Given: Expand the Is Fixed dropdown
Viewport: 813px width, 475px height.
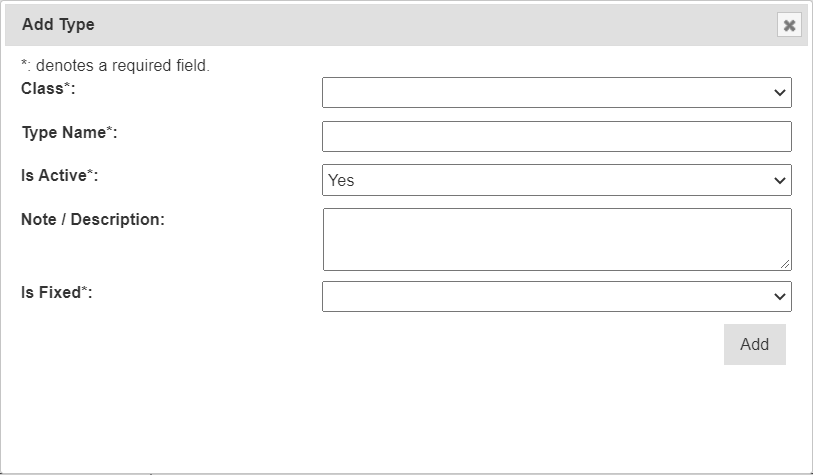Looking at the screenshot, I should pos(556,296).
